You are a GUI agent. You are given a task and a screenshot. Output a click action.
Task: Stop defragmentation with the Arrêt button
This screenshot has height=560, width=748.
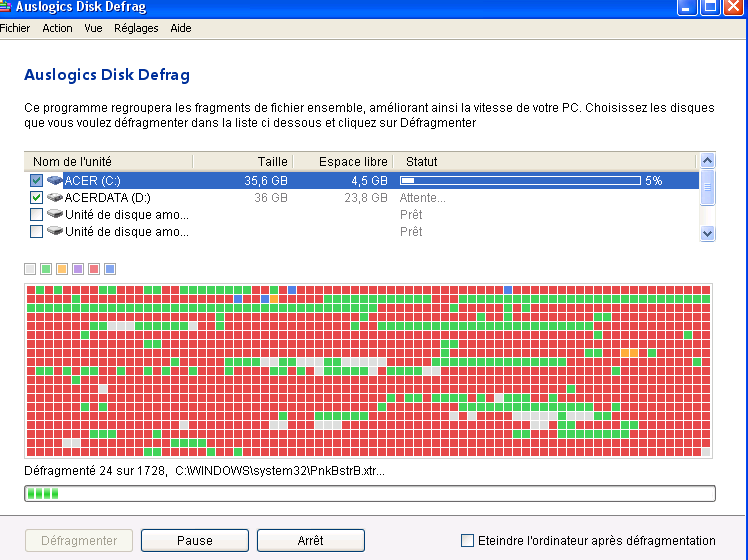click(311, 540)
